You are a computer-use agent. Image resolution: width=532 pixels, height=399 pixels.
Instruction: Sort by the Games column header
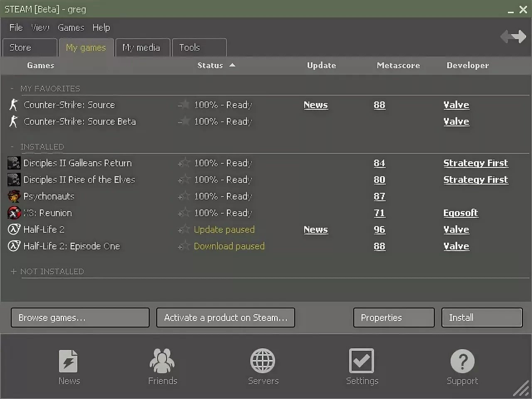41,65
